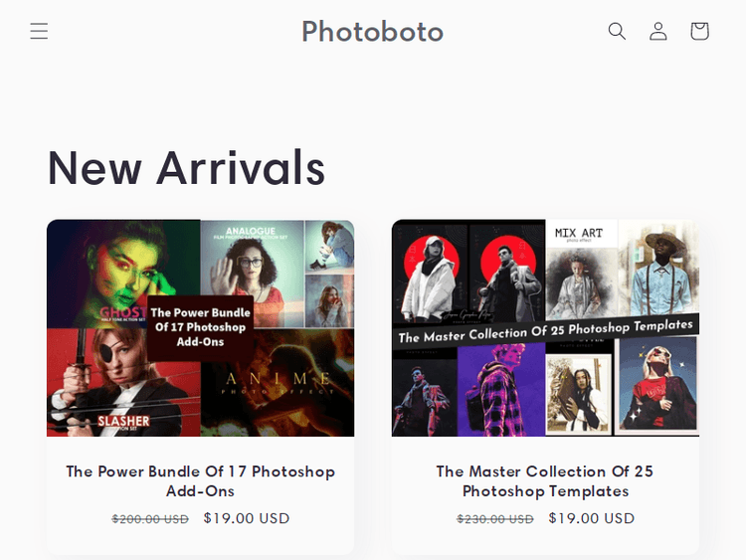Open The Power Bundle Of 17 Photoshop Add-Ons title
Viewport: 746px width, 560px height.
[200, 480]
